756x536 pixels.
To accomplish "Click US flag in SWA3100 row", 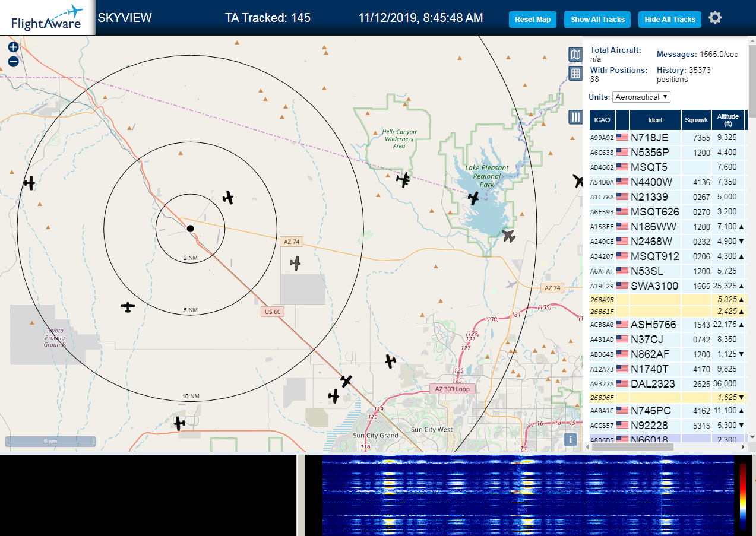I will (622, 286).
